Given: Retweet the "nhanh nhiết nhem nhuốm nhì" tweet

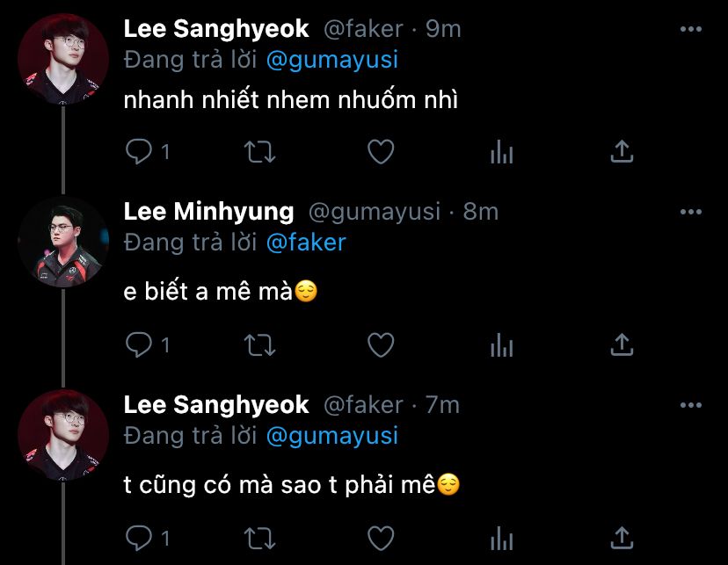Looking at the screenshot, I should pos(258,153).
